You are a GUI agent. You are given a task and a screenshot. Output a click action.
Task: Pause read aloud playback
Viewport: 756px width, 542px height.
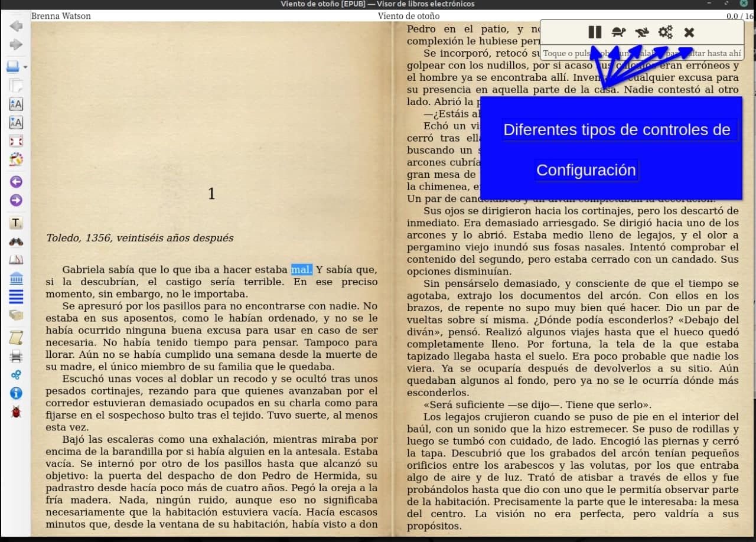pyautogui.click(x=595, y=32)
